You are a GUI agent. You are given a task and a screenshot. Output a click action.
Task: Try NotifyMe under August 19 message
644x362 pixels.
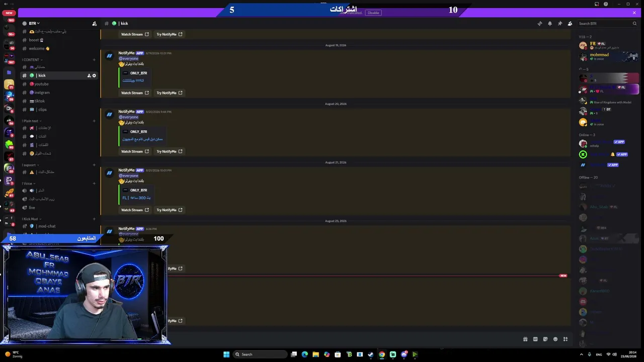(170, 93)
